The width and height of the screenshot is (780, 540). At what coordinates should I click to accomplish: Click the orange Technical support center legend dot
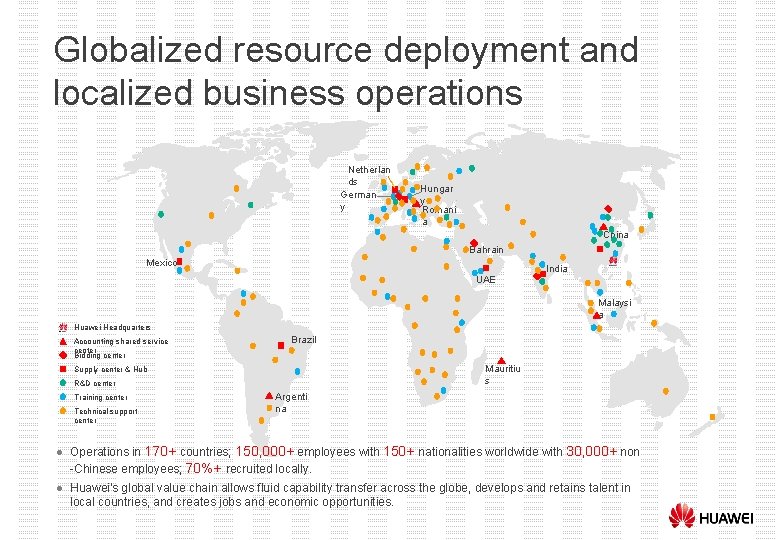(63, 411)
